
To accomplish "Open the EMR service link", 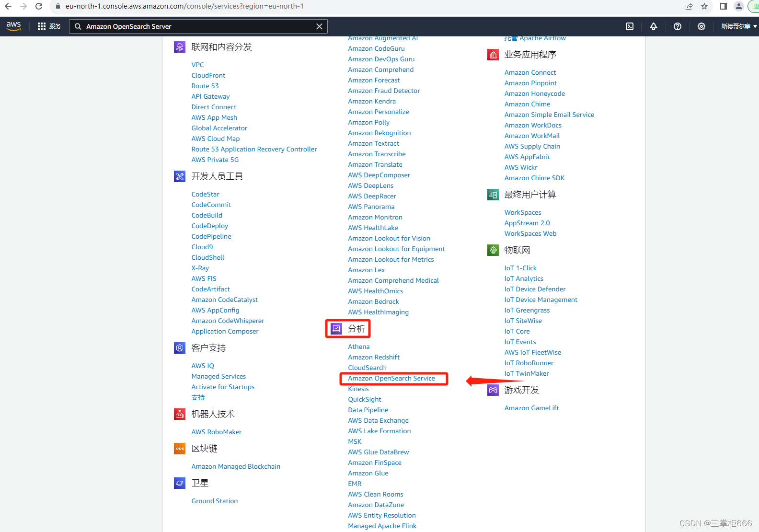I will [x=355, y=484].
